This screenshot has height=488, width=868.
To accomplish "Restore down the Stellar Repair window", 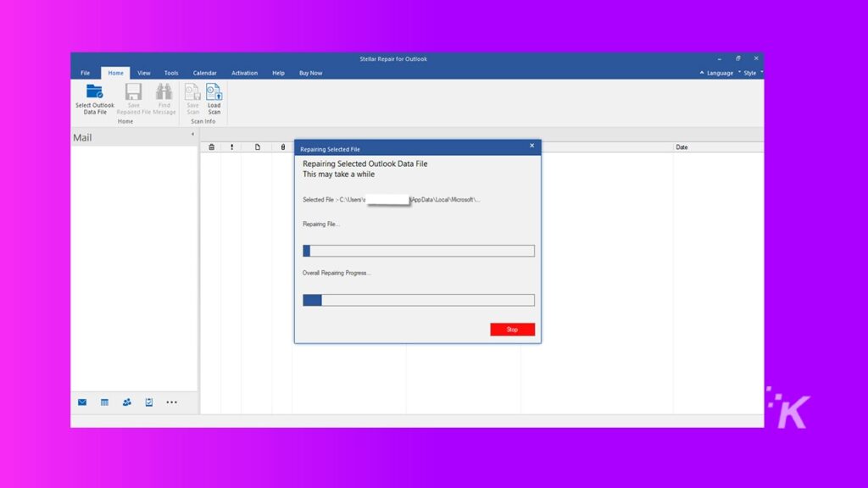I will (738, 58).
